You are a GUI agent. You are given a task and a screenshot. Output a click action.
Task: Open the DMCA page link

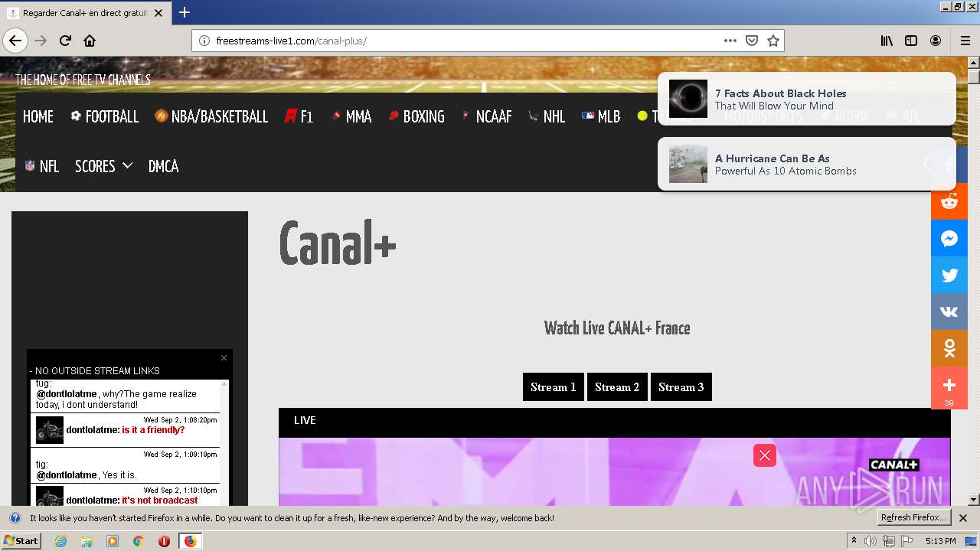(x=163, y=166)
